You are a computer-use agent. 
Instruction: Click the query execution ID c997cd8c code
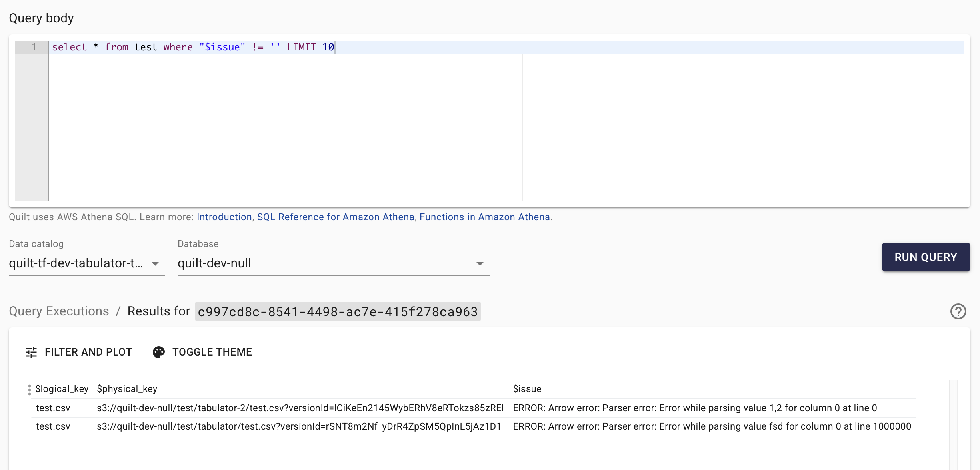tap(338, 311)
